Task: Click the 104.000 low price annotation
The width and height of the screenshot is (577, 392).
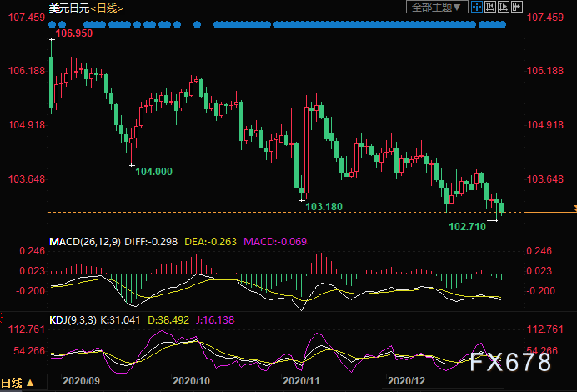Action: pos(153,171)
